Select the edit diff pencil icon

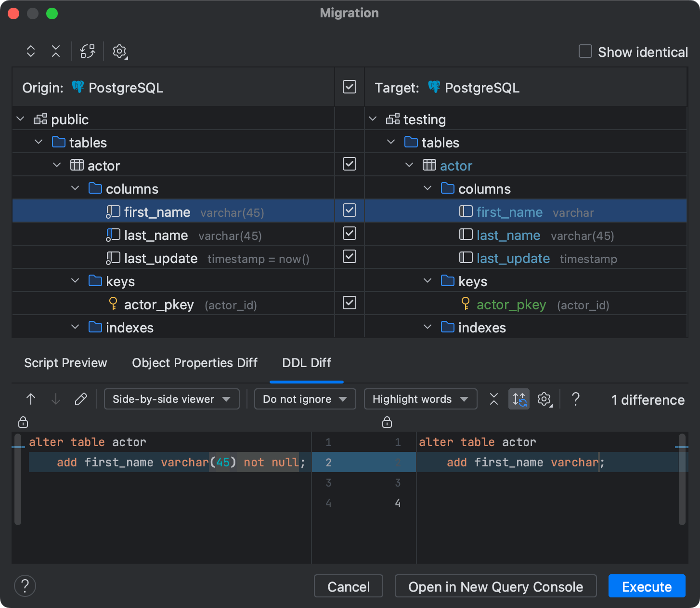coord(81,399)
